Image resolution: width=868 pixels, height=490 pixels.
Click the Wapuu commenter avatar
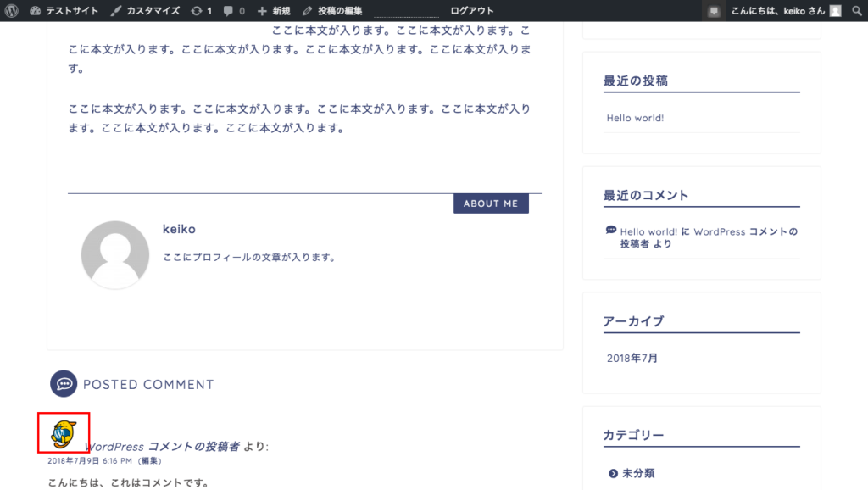click(x=64, y=433)
